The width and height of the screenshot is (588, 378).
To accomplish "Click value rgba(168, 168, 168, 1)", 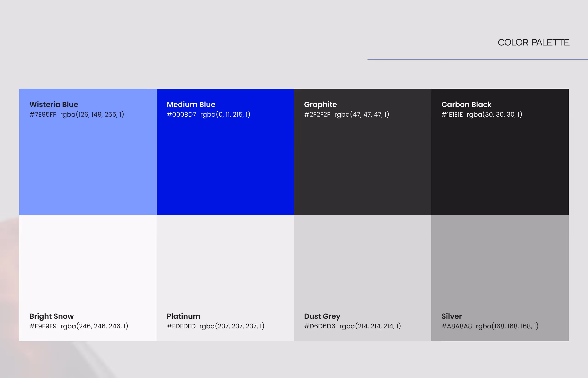I will click(x=507, y=327).
